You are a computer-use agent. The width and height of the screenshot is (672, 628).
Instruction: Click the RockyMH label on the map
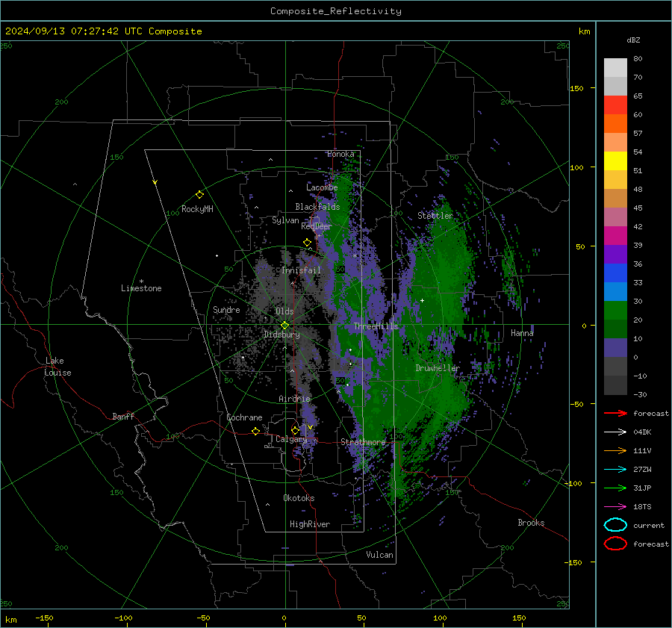pyautogui.click(x=197, y=209)
